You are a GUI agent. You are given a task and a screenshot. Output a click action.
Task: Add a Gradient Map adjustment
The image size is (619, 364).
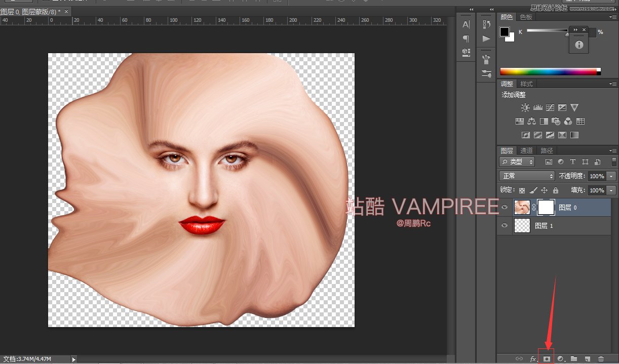(574, 135)
